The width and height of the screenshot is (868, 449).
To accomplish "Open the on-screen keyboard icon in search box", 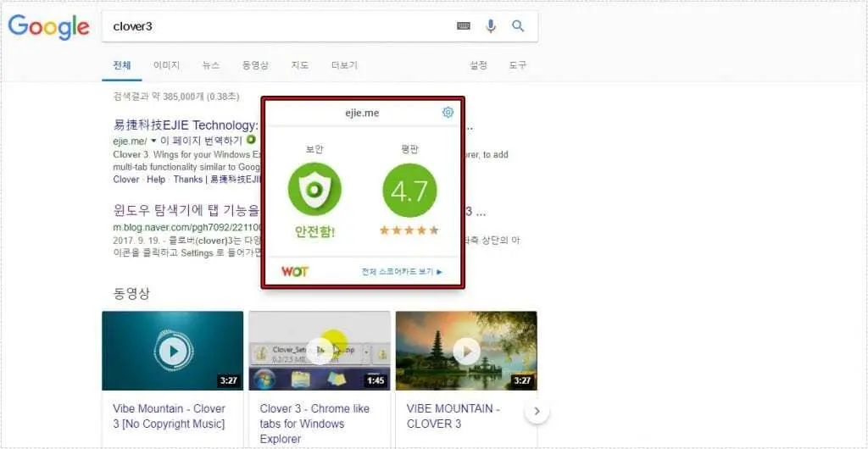I will (x=464, y=26).
